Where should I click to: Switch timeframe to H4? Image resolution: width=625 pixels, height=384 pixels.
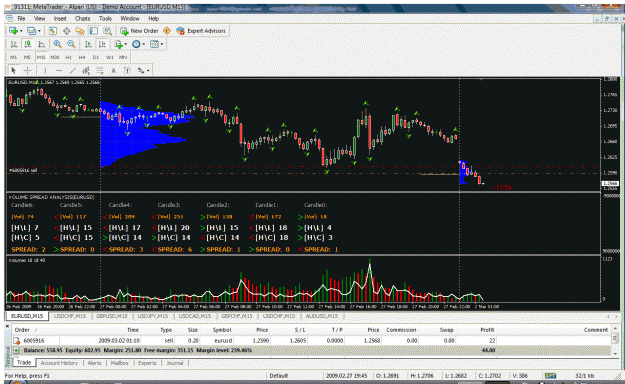point(82,57)
